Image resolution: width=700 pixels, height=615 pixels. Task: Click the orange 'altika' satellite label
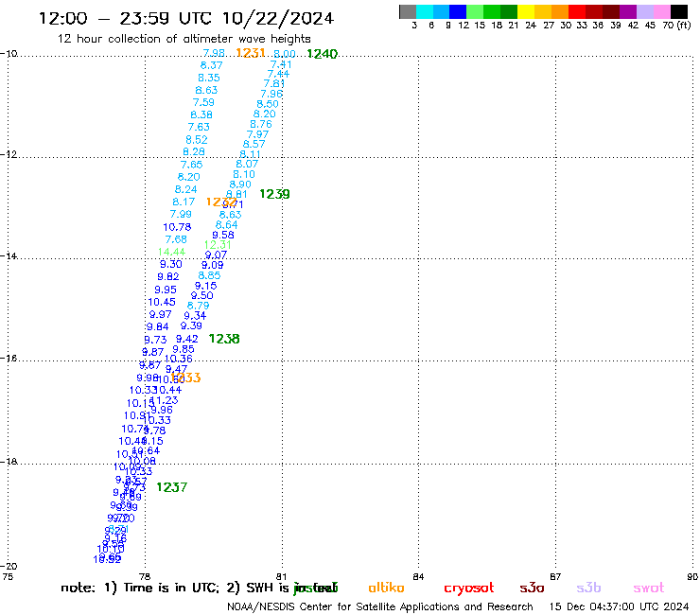click(x=386, y=588)
